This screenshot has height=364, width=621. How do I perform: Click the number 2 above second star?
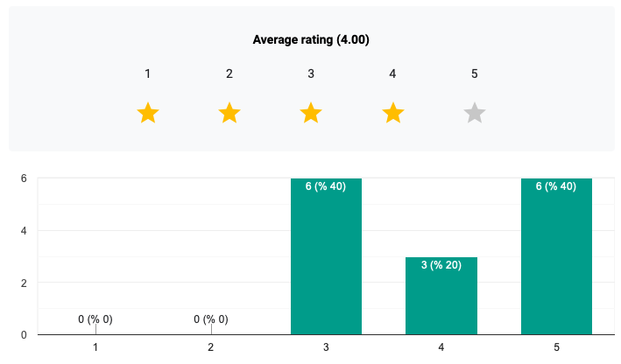click(229, 73)
